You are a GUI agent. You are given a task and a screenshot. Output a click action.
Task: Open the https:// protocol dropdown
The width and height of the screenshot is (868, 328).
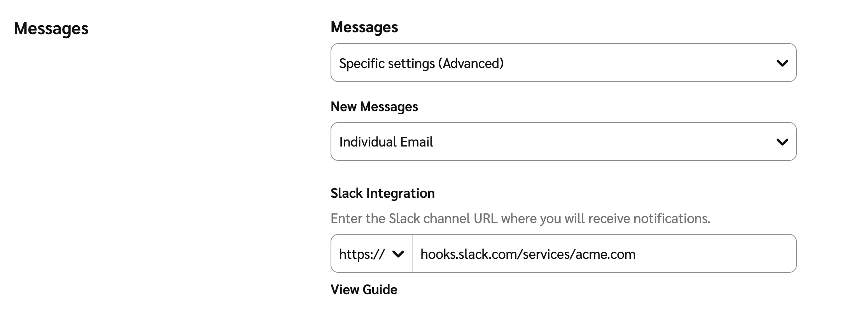pyautogui.click(x=371, y=254)
